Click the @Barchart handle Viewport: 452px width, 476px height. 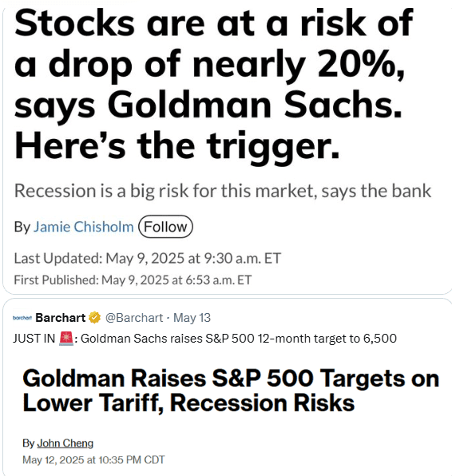pyautogui.click(x=134, y=318)
